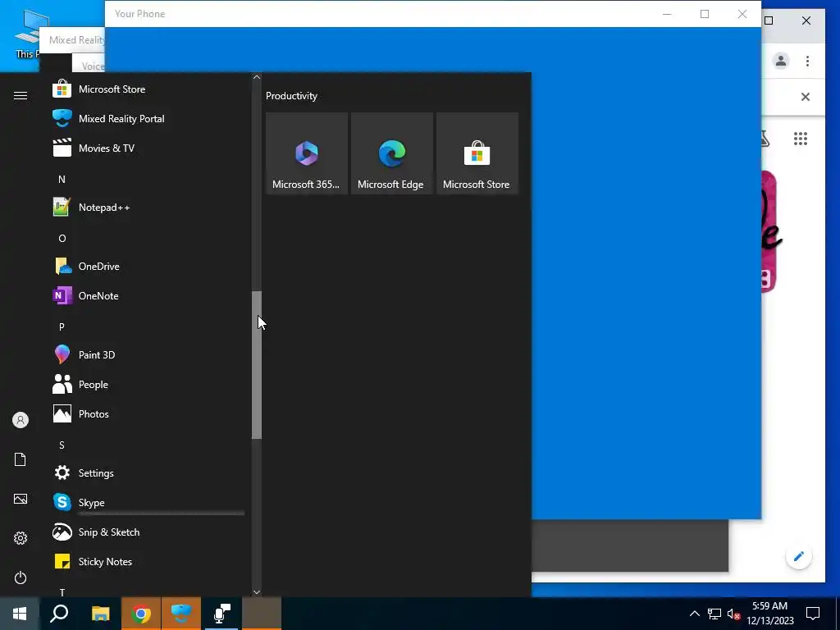Click the Microsoft Edge tile
The width and height of the screenshot is (840, 630).
pos(391,153)
